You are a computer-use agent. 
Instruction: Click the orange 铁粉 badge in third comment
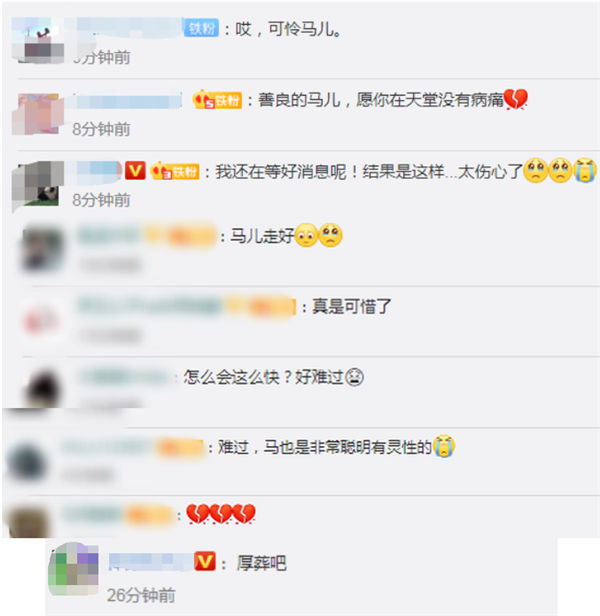coord(175,171)
